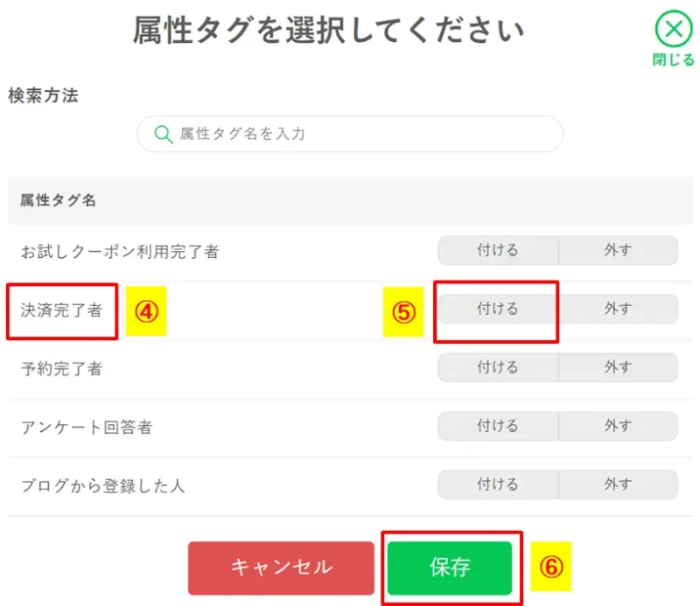
Task: Select 外す for 予約完了者
Action: coord(619,367)
